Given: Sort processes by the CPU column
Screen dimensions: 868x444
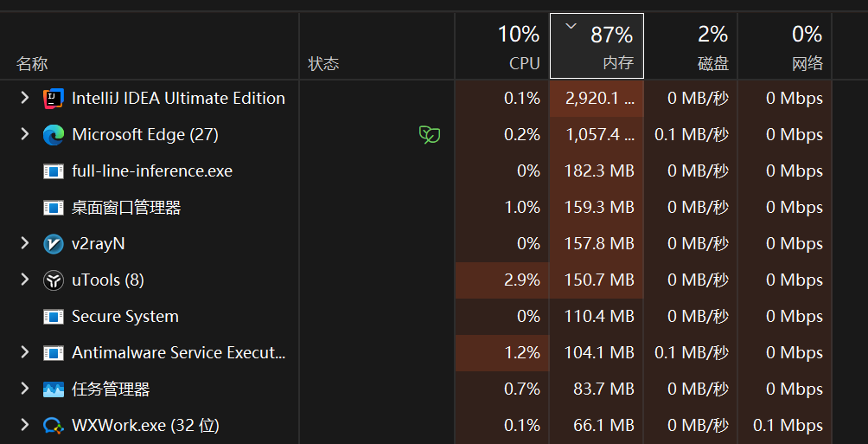Looking at the screenshot, I should [x=502, y=46].
